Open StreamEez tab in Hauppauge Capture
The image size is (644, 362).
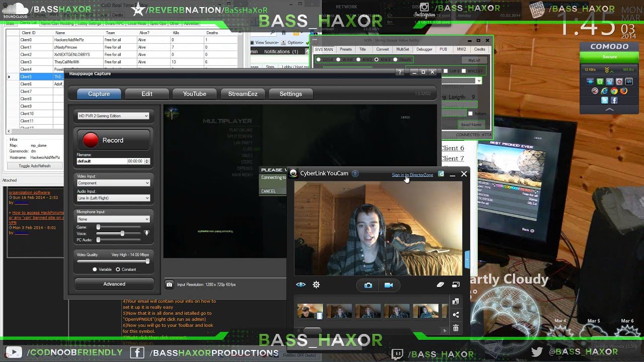coord(243,94)
